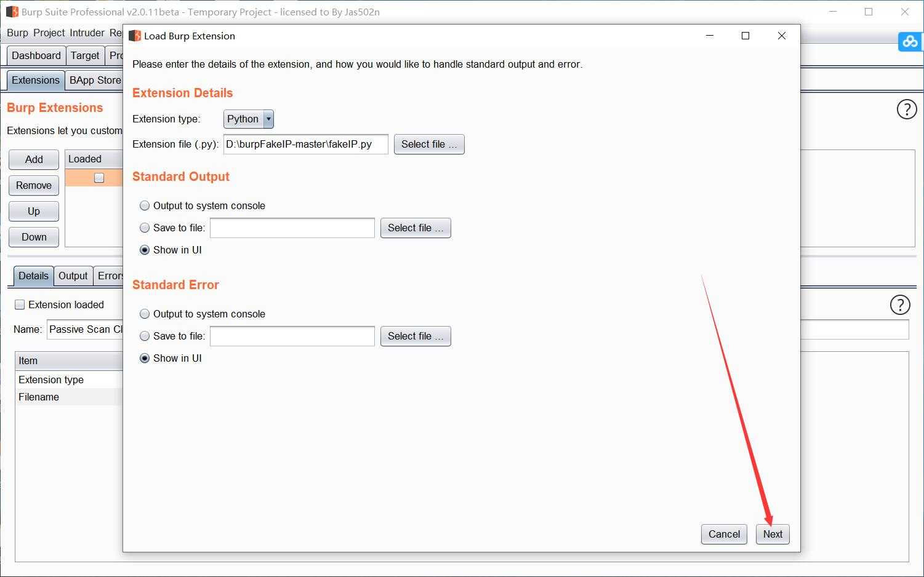Switch to the BApp Store tab
This screenshot has width=924, height=577.
tap(95, 80)
